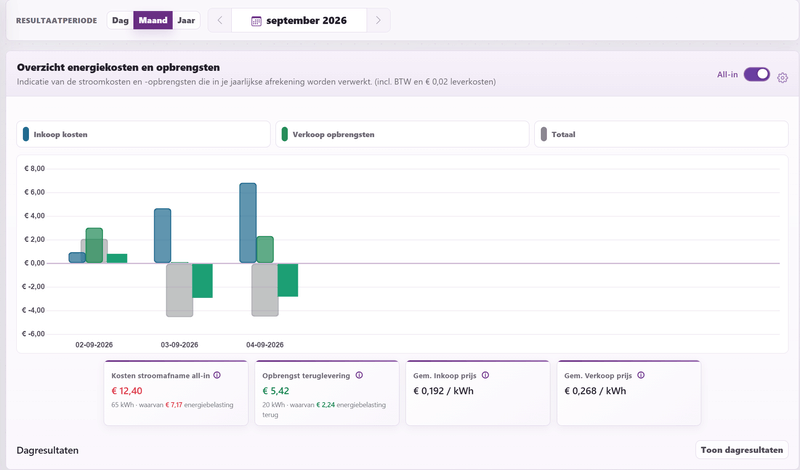This screenshot has width=800, height=470.
Task: Toggle Verkoop opbrengsten legend series
Action: point(402,134)
